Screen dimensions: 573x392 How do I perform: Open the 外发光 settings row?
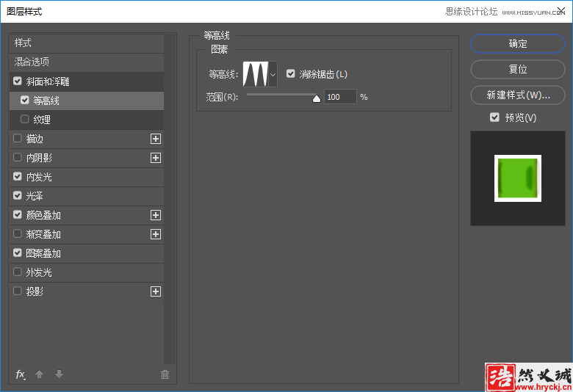click(87, 272)
